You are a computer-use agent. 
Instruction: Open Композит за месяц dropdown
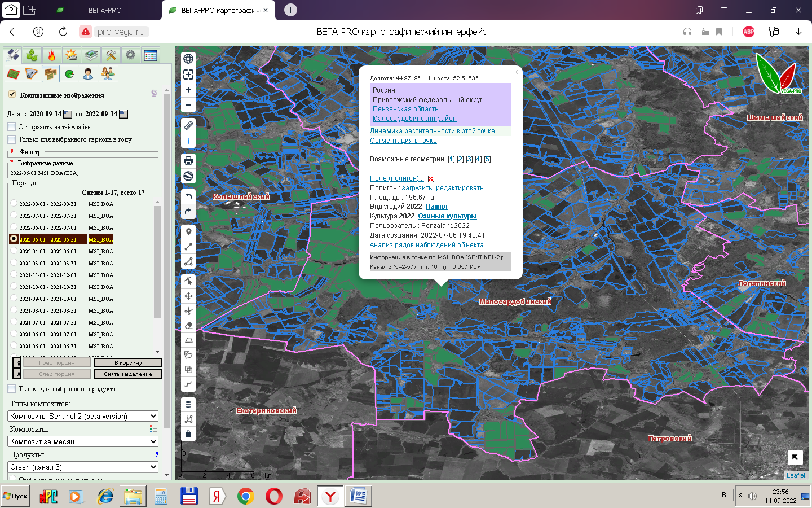83,441
